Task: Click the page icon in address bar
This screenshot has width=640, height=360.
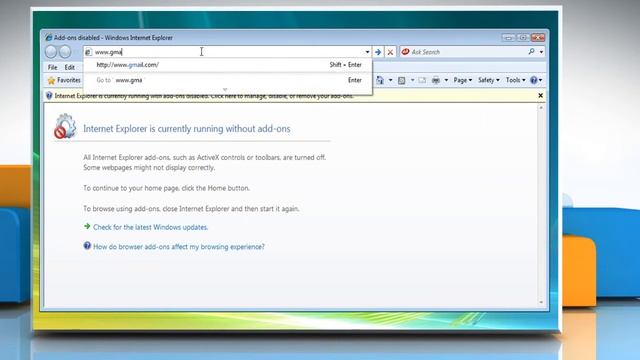Action: click(88, 52)
